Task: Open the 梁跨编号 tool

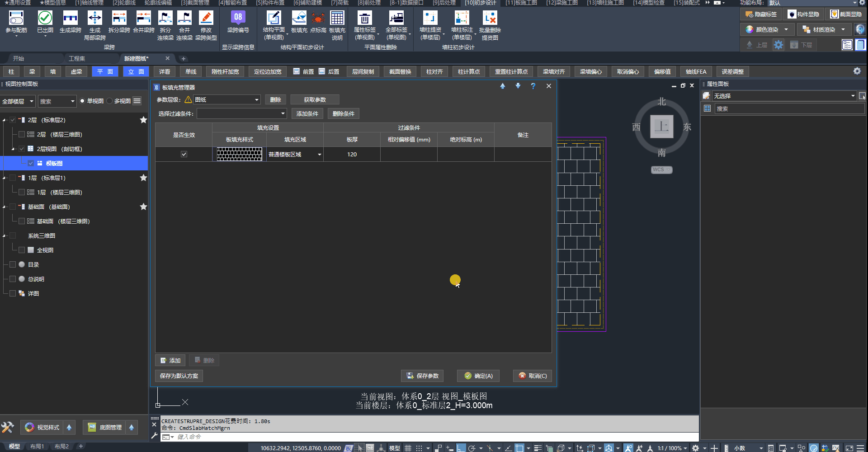Action: coord(238,19)
